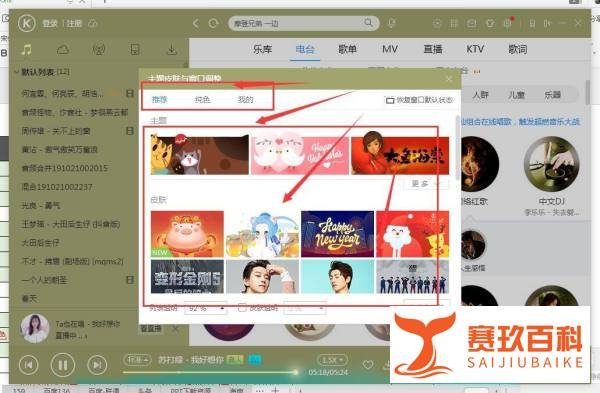Click the 登录 login link
The height and width of the screenshot is (393, 600).
pos(50,23)
